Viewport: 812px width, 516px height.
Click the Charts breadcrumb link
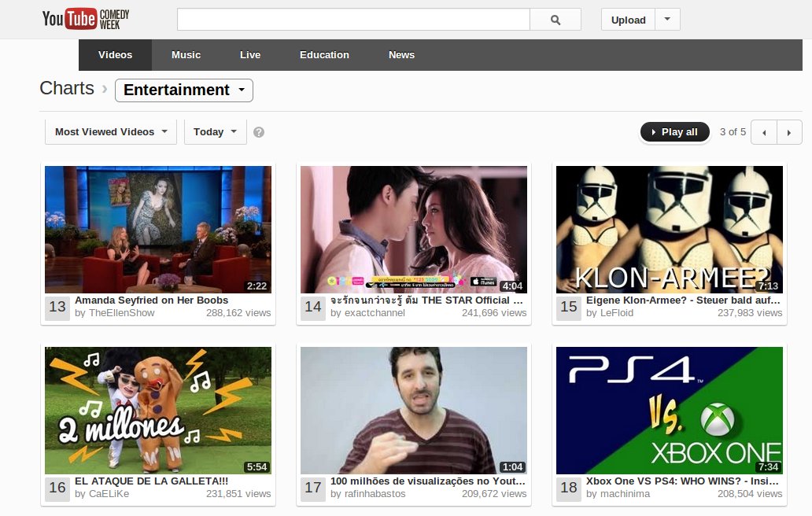[x=67, y=88]
